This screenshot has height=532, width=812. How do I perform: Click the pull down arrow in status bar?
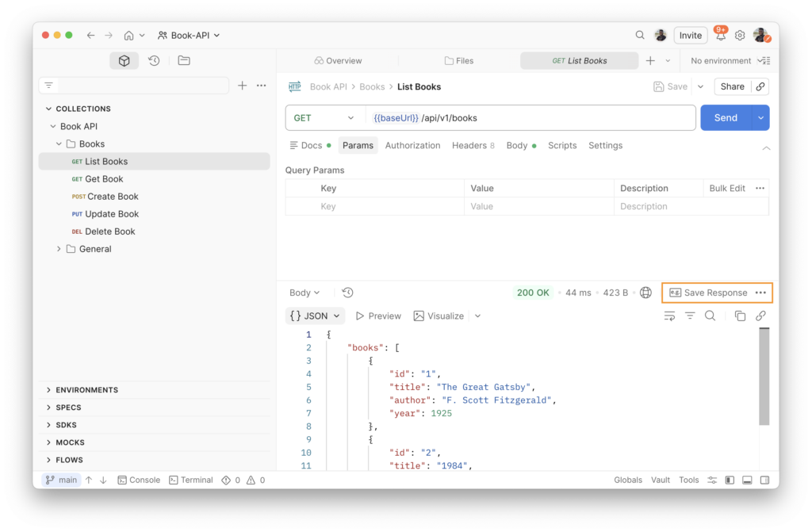103,480
